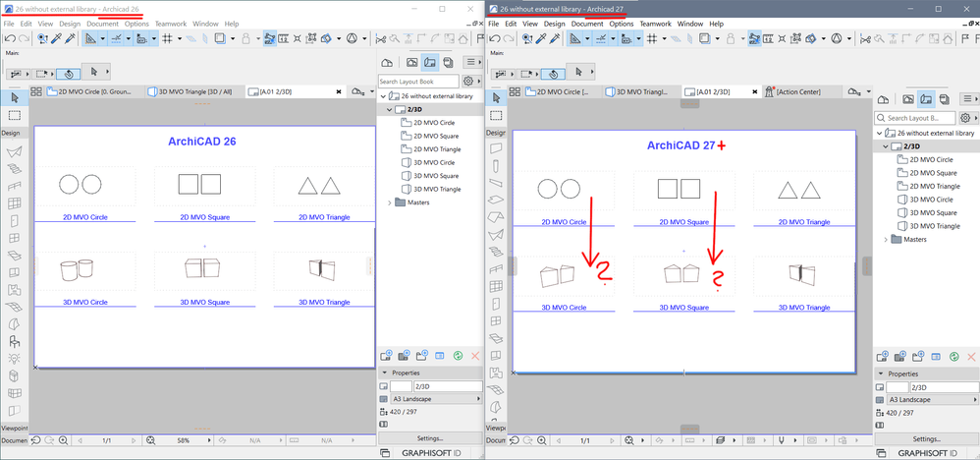Click Undo in the Archicad 26 toolbar
Screen dimensions: 980x460
(10, 38)
